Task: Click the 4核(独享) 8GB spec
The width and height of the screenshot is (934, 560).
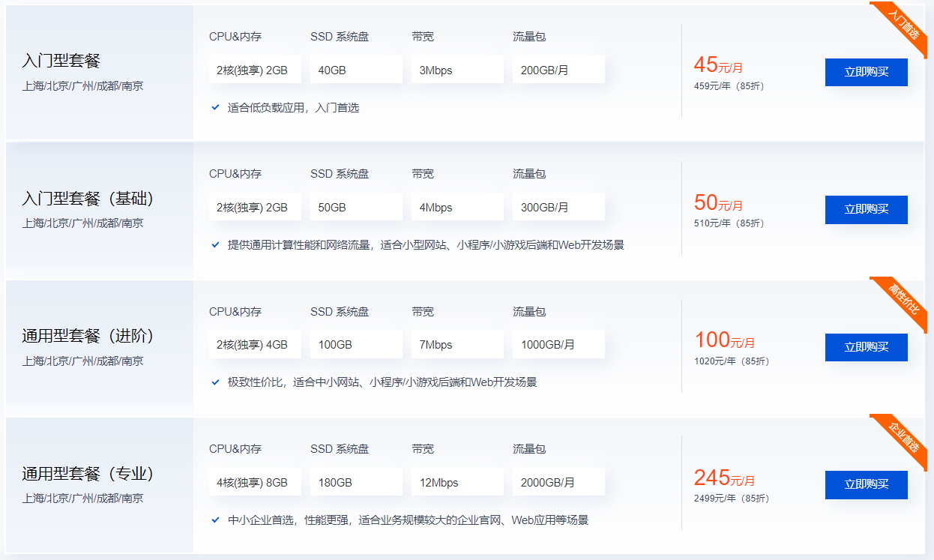Action: [255, 482]
